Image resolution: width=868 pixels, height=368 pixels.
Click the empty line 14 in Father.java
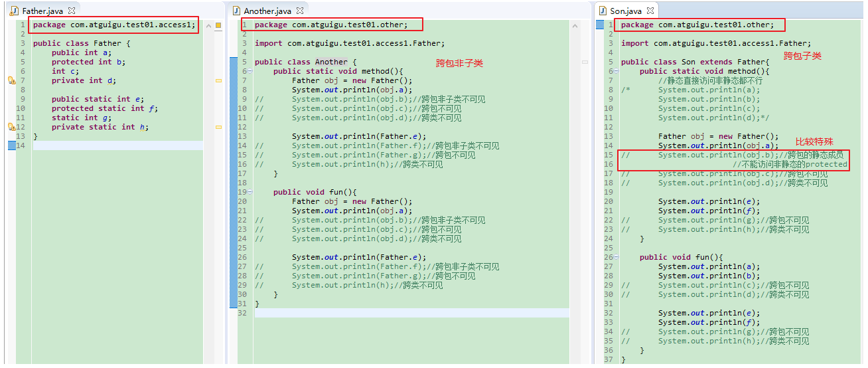coord(118,145)
